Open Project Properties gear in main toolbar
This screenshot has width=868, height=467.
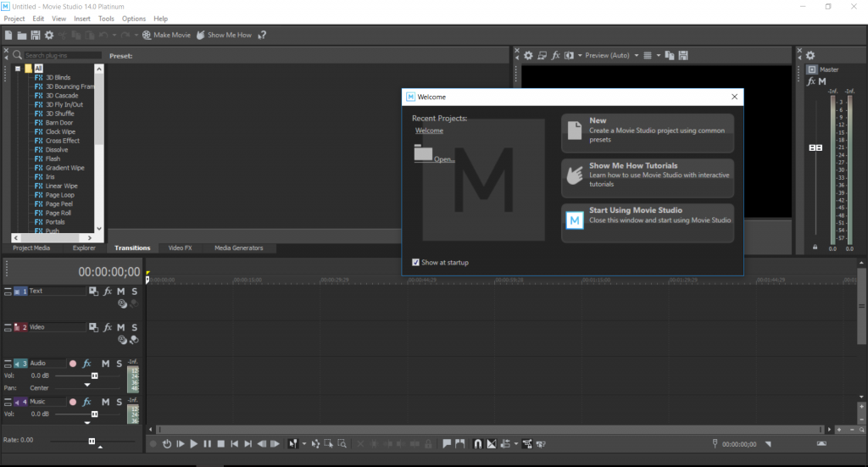click(49, 35)
